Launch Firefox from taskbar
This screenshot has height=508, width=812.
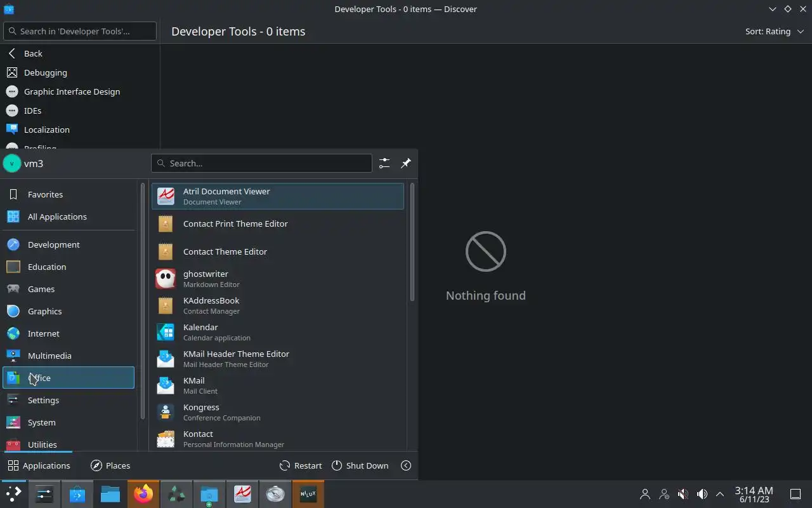[x=143, y=493]
